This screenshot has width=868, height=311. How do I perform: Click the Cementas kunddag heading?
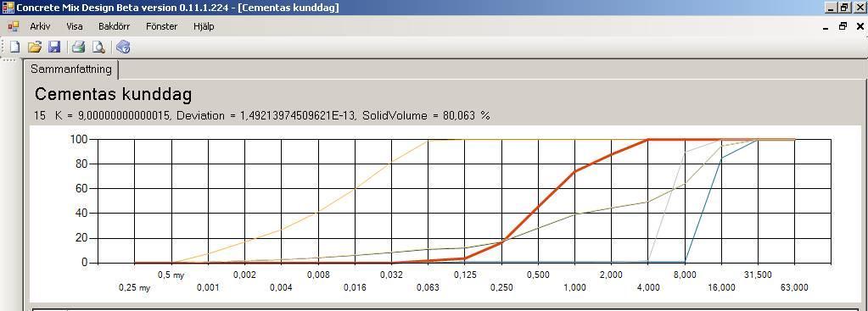113,94
